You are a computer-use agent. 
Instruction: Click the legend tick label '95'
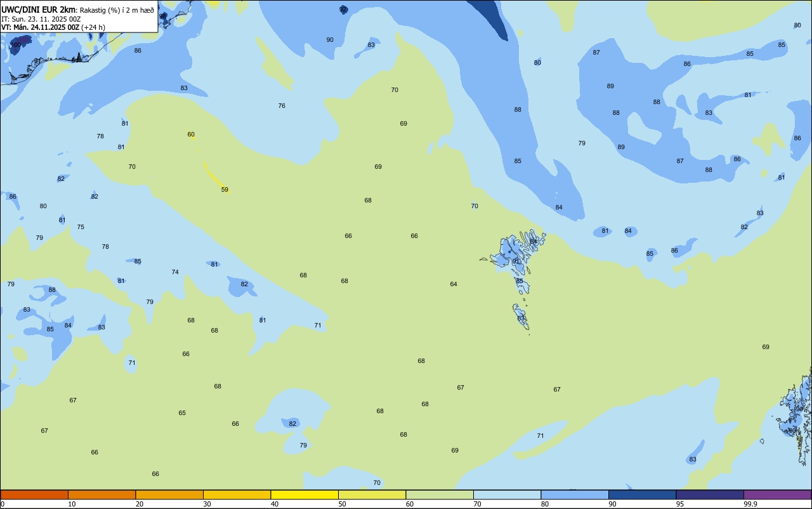[680, 504]
